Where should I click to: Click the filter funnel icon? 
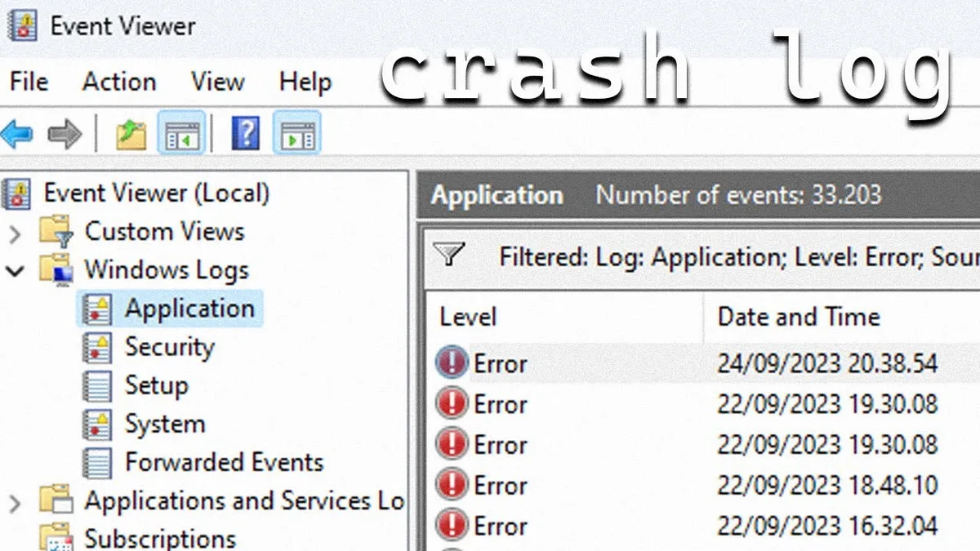pos(449,256)
